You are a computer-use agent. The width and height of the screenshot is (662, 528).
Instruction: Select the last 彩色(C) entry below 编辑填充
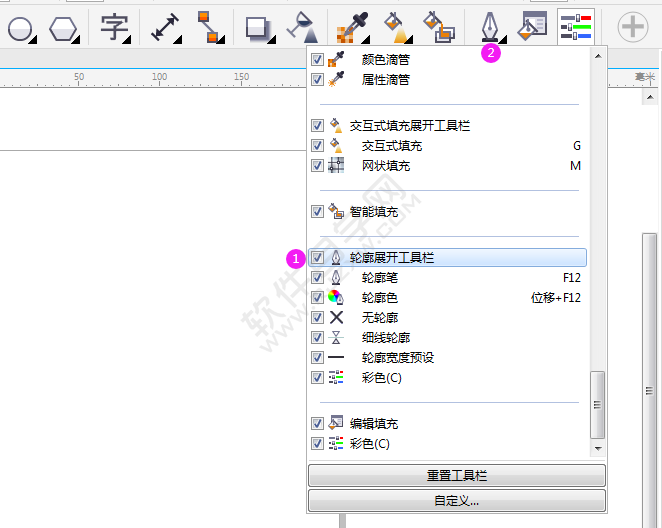tap(447, 444)
